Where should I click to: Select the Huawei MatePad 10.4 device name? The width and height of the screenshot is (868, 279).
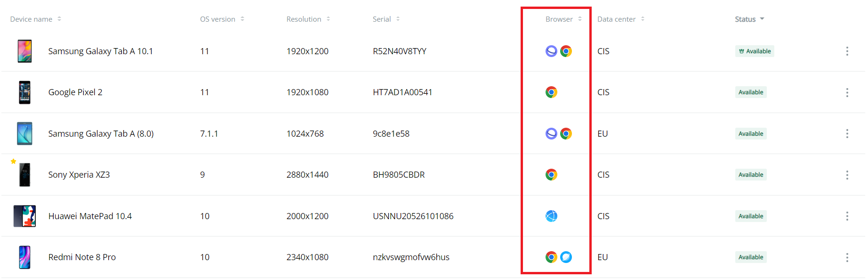tap(90, 216)
